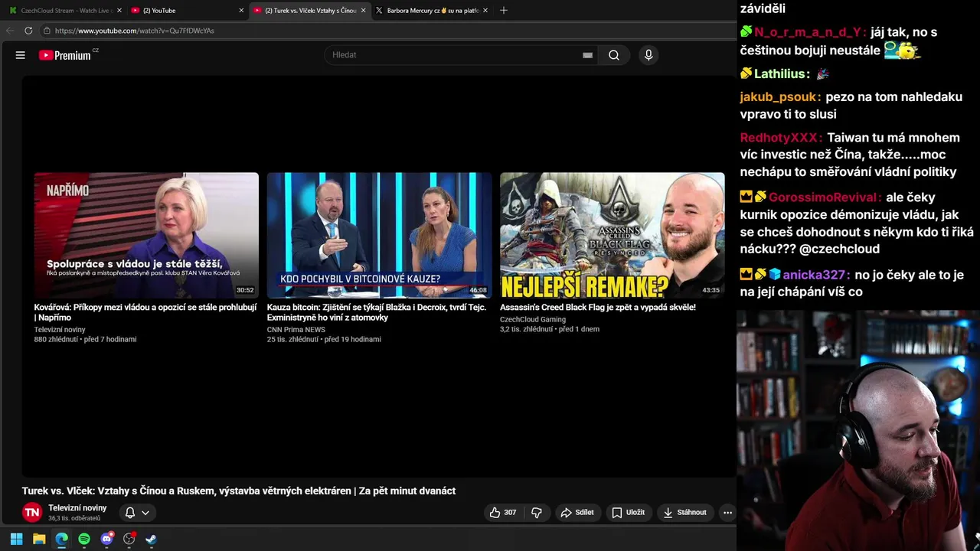Open a new browser tab
Viewport: 980px width, 551px height.
(x=503, y=11)
